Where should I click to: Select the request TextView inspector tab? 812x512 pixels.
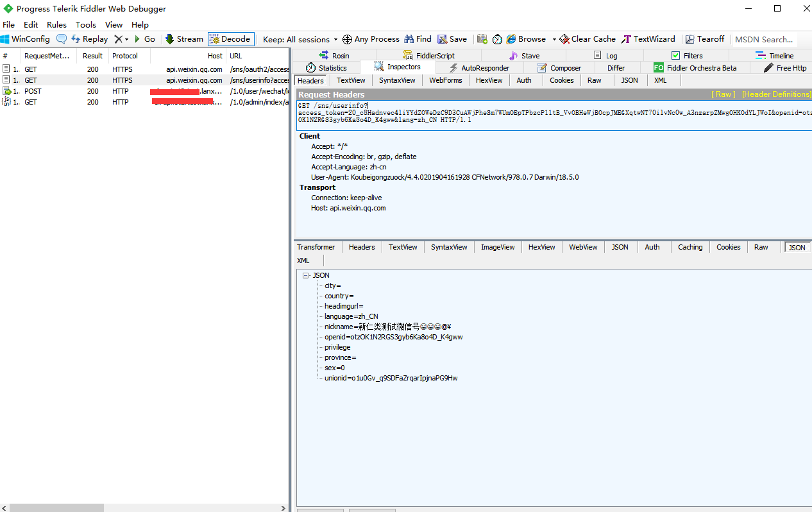(351, 80)
